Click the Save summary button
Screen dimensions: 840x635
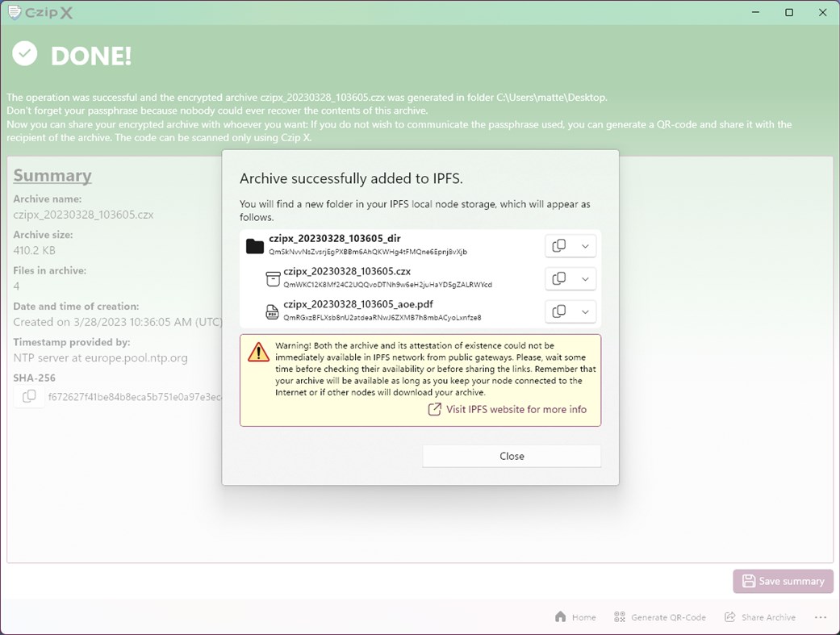782,581
